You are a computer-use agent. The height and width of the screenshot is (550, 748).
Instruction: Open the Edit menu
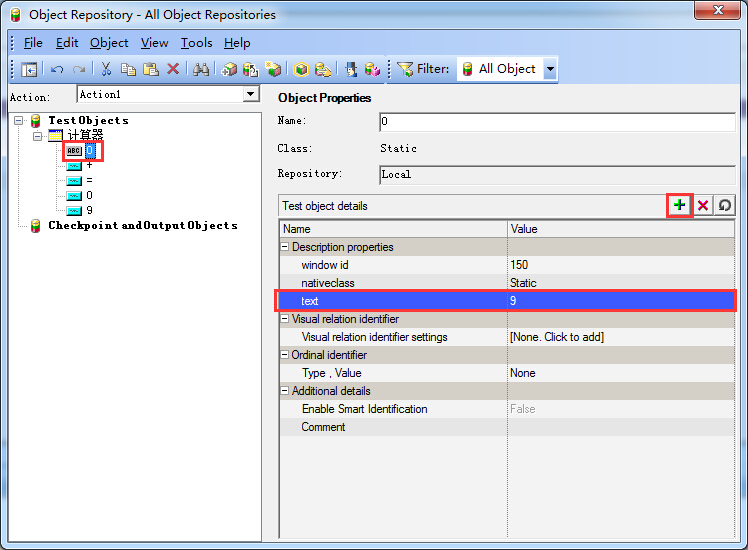67,43
